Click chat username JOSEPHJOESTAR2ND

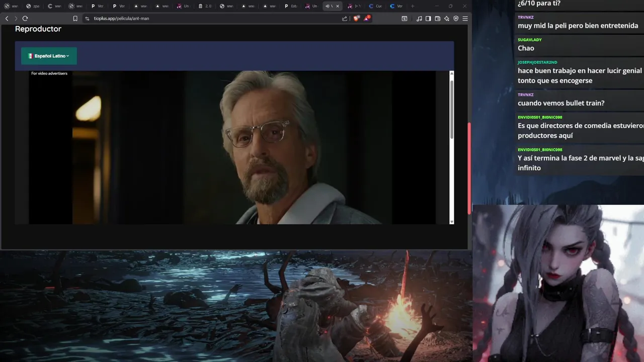click(537, 62)
